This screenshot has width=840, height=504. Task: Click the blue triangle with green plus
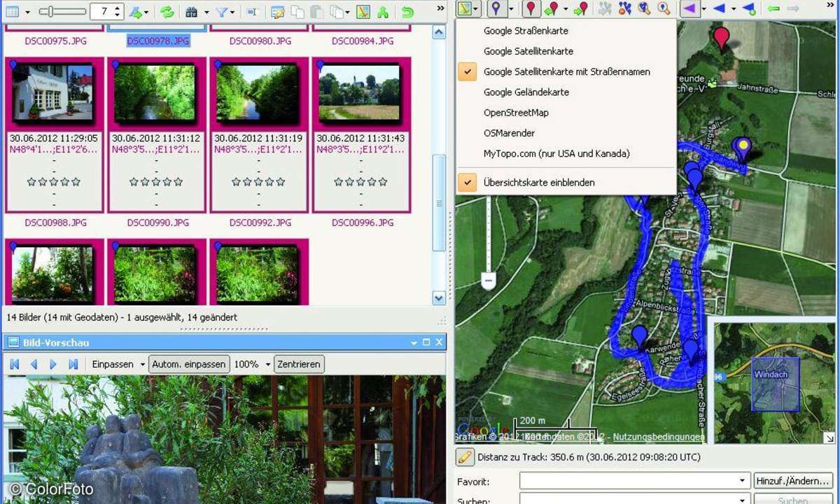[748, 9]
